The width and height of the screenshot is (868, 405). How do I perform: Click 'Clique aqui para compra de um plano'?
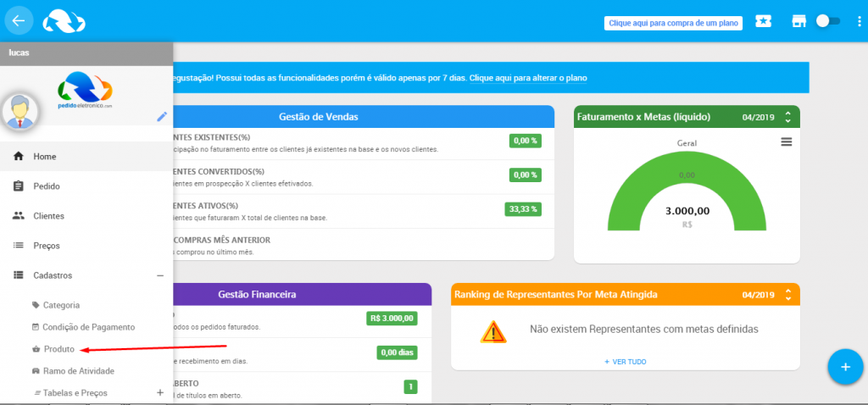(673, 23)
